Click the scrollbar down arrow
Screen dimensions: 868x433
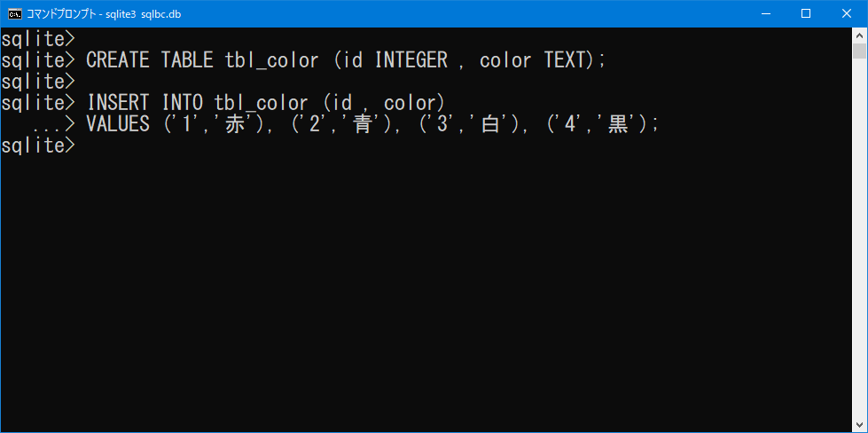(x=859, y=425)
